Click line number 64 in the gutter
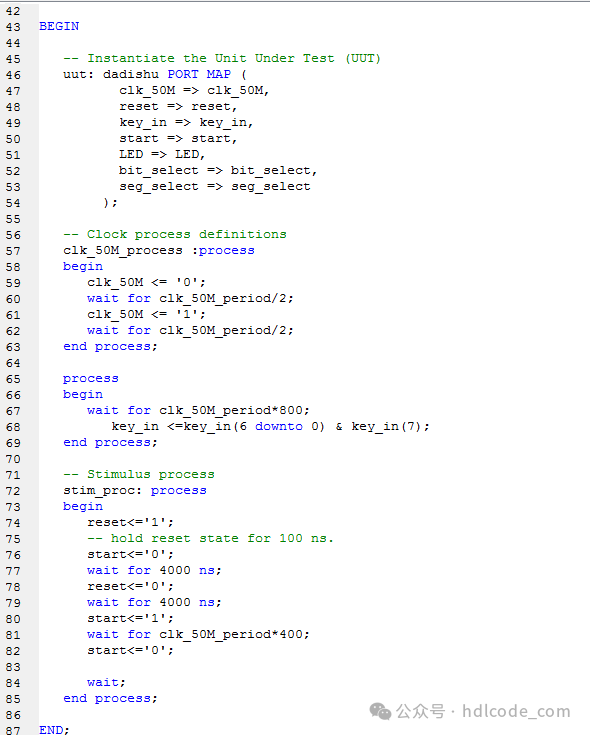Viewport: 590px width, 735px height. pos(13,363)
